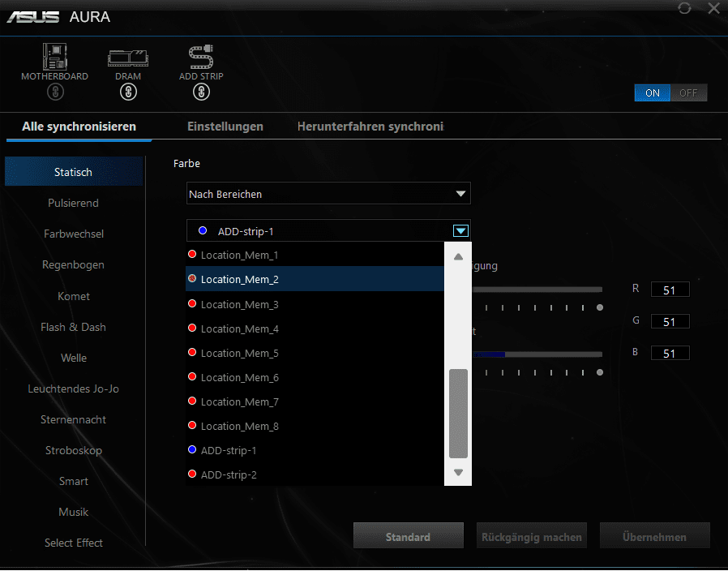Select the Musik effect
Image resolution: width=728 pixels, height=571 pixels.
click(73, 512)
